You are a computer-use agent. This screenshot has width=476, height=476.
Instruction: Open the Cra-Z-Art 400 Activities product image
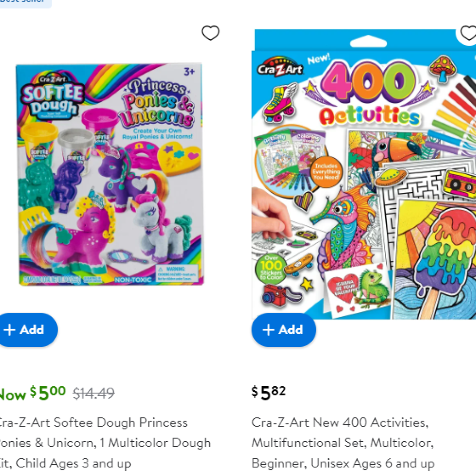click(364, 174)
